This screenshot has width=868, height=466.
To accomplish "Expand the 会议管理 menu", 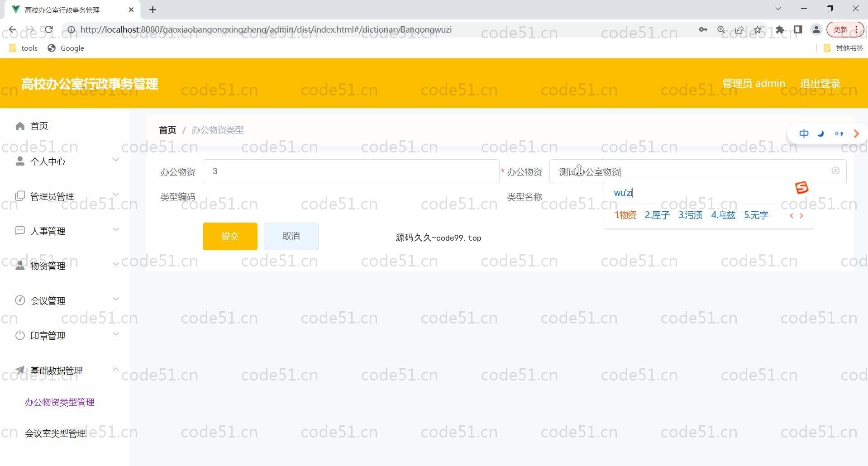I will click(x=116, y=299).
